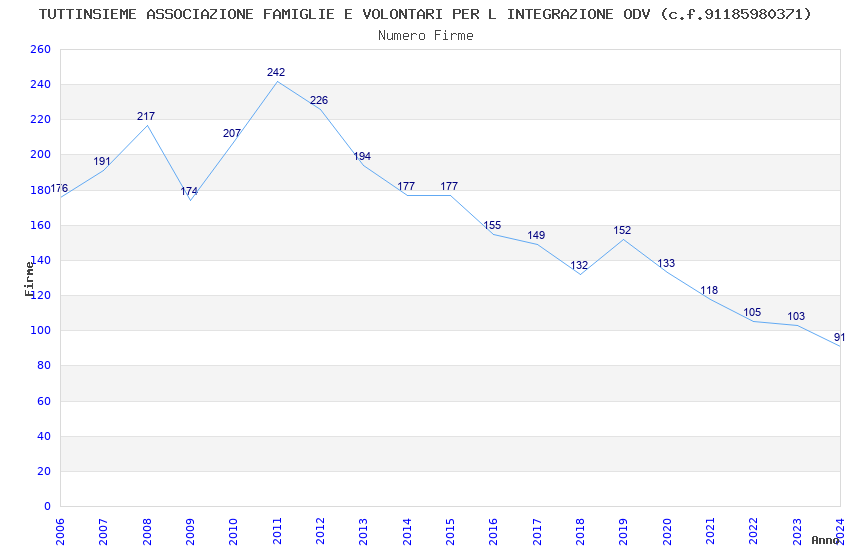The height and width of the screenshot is (550, 850).
Task: Click the x-axis year 2006
Action: click(x=60, y=532)
